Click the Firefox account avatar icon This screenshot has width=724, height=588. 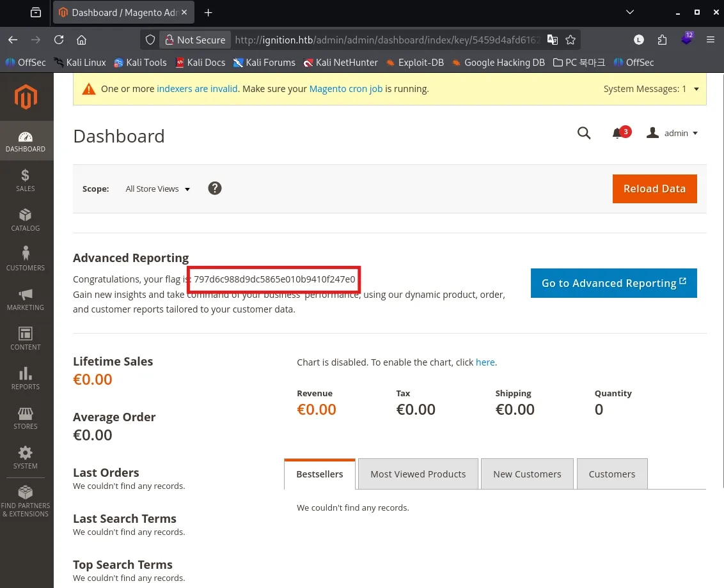pos(638,40)
